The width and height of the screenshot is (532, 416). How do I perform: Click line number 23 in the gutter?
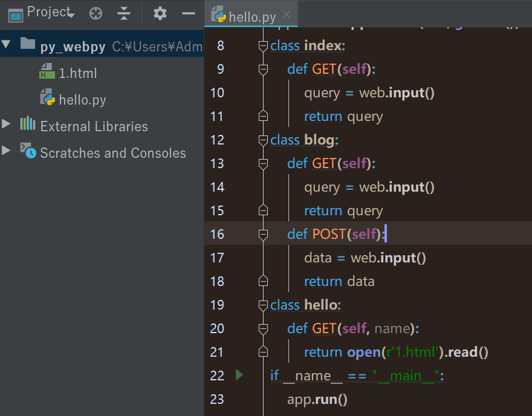coord(216,399)
